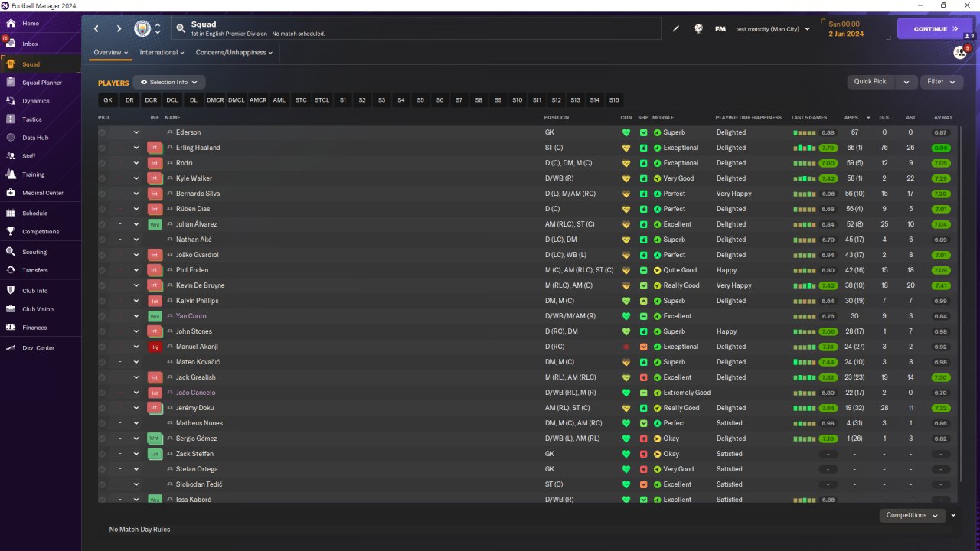Open the Training sidebar icon

(11, 174)
